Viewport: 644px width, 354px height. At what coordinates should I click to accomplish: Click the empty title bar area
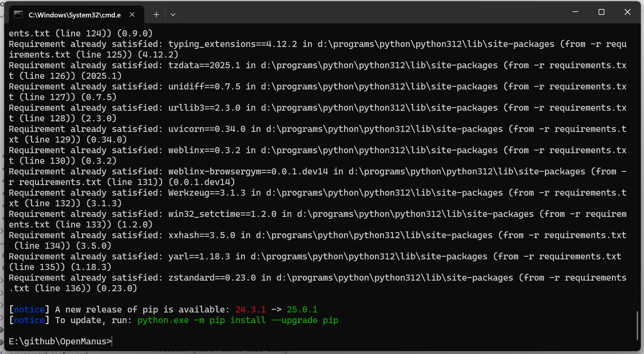pyautogui.click(x=370, y=13)
